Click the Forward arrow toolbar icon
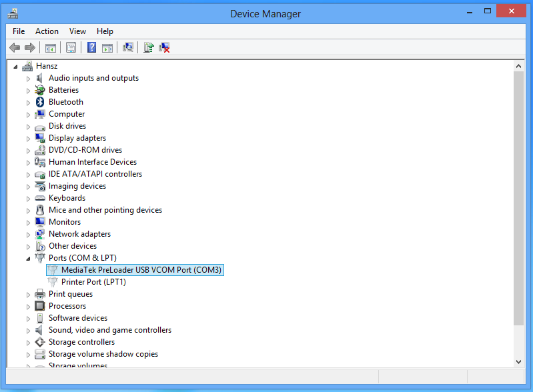 pos(30,47)
